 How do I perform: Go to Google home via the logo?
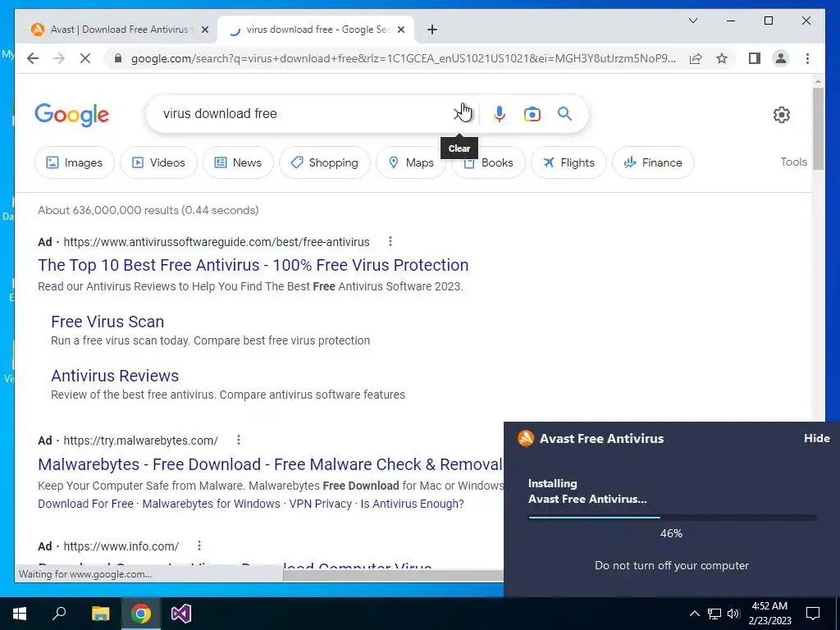pos(72,115)
